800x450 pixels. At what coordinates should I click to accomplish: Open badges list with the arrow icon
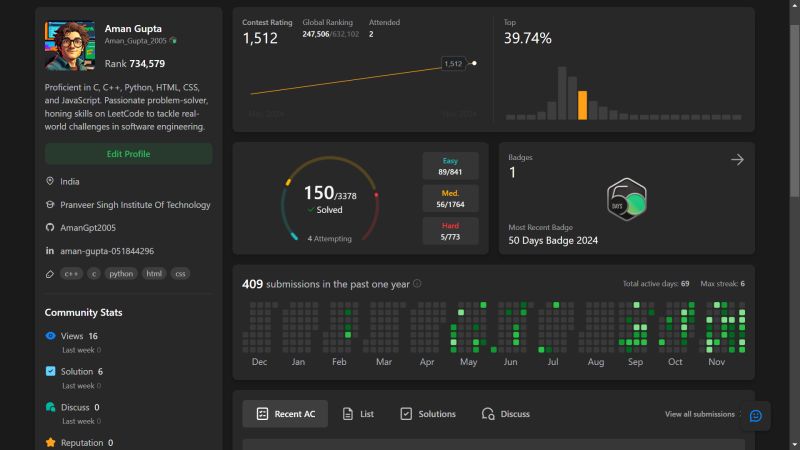pyautogui.click(x=737, y=160)
